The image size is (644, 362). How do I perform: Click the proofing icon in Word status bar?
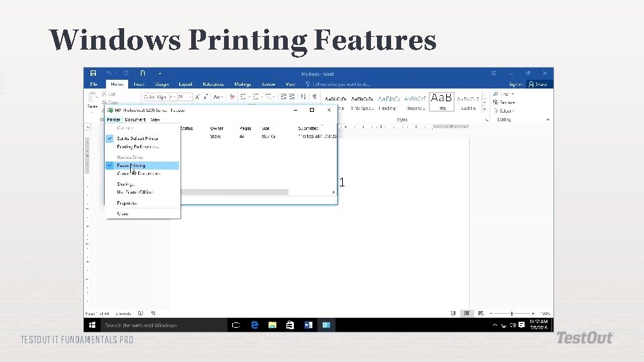[x=141, y=314]
